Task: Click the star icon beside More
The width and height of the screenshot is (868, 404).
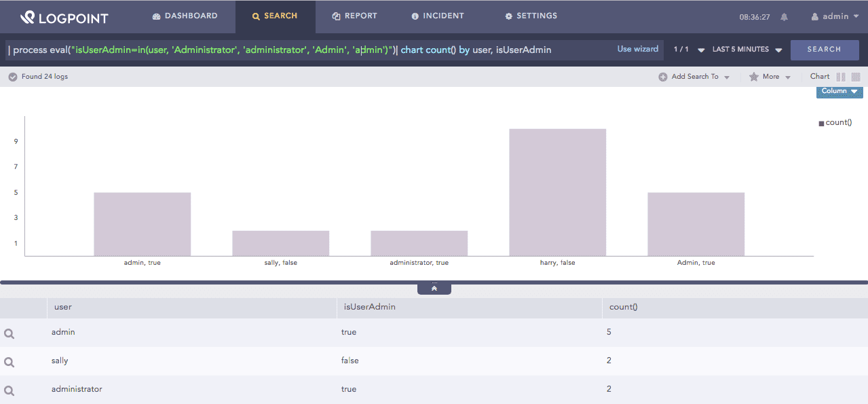Action: pyautogui.click(x=753, y=77)
